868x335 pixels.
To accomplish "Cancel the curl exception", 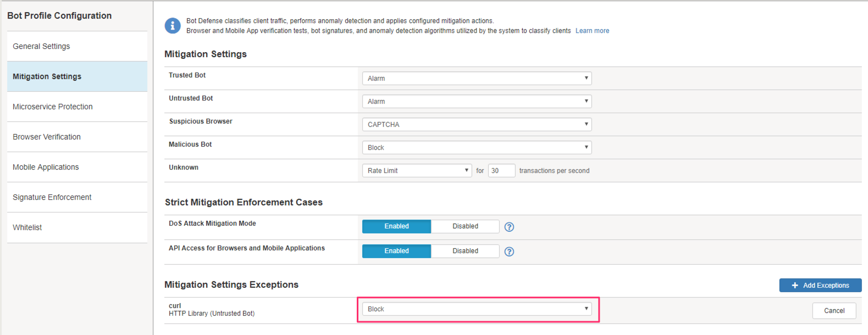I will (x=834, y=311).
